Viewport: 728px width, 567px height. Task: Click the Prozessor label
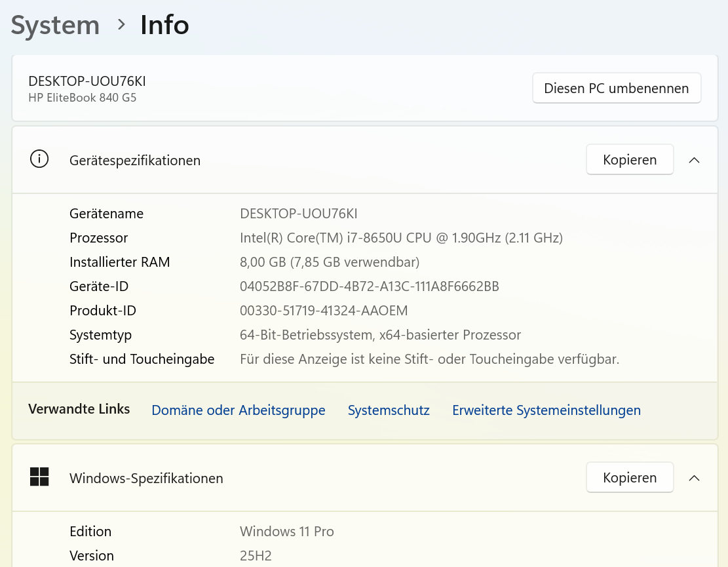[98, 238]
